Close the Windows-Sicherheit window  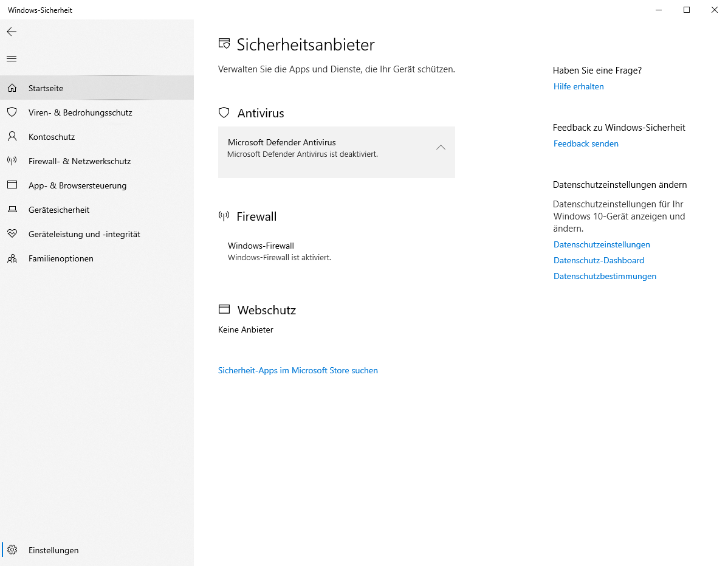coord(714,10)
